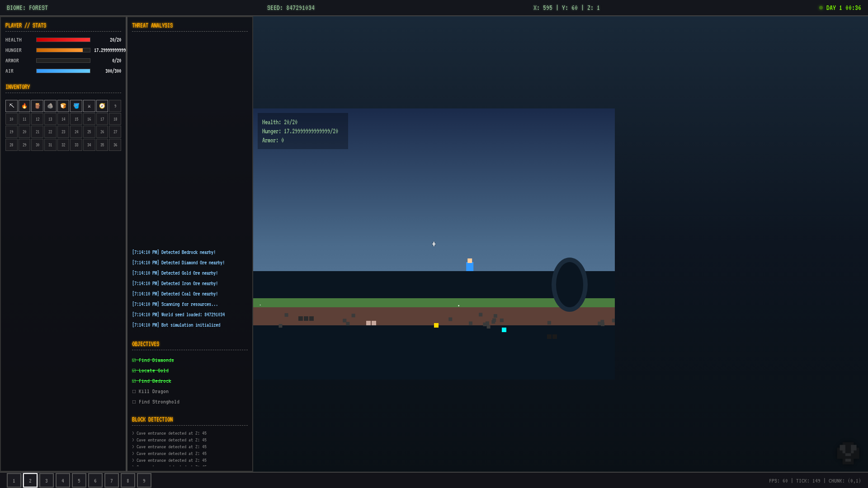Viewport: 868px width, 488px height.
Task: Uncheck the Find Diamonds objective
Action: [134, 361]
